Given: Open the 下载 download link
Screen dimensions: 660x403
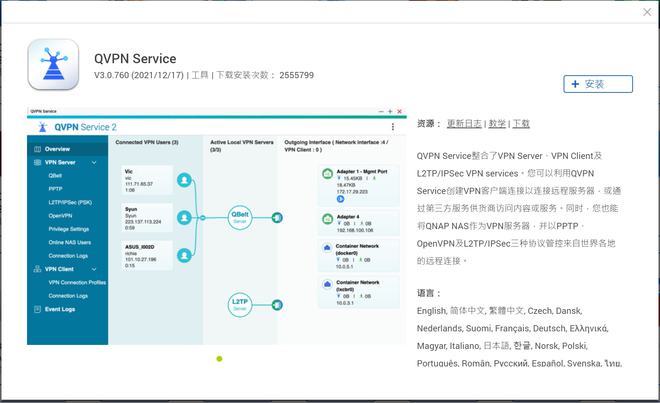Looking at the screenshot, I should click(x=521, y=123).
